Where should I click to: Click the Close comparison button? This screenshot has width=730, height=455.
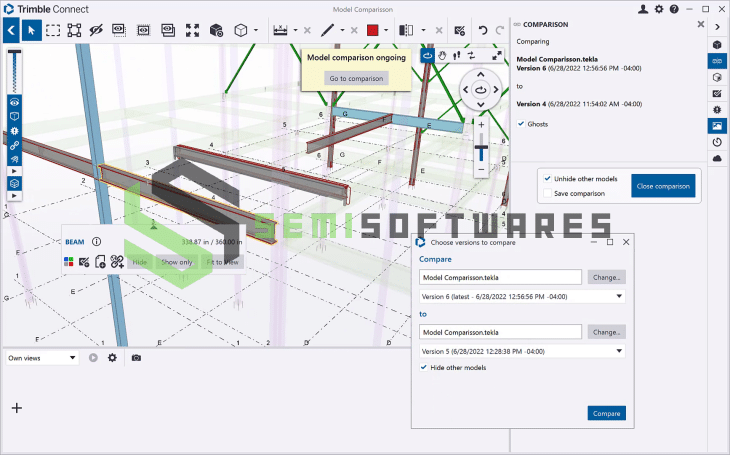click(663, 186)
